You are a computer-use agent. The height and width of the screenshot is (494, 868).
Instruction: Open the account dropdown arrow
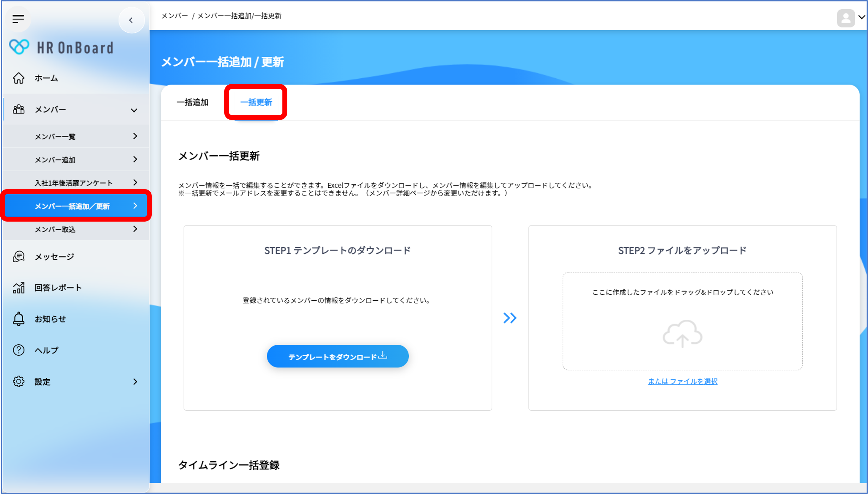point(862,17)
